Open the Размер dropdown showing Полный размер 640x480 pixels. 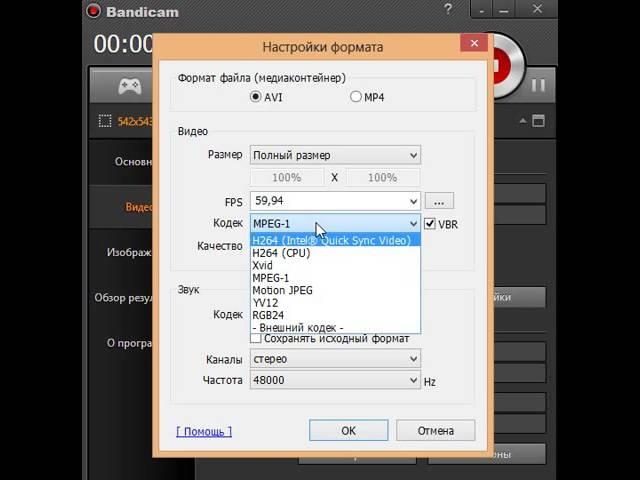335,155
